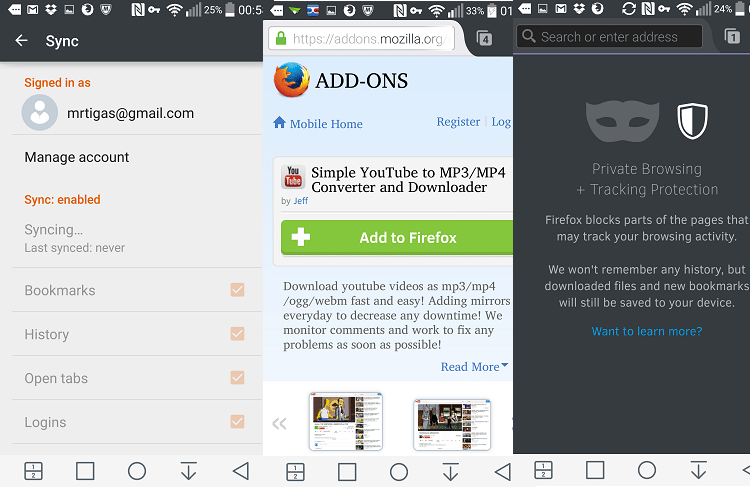
Task: Tap the YouTube add-on icon
Action: pyautogui.click(x=293, y=177)
